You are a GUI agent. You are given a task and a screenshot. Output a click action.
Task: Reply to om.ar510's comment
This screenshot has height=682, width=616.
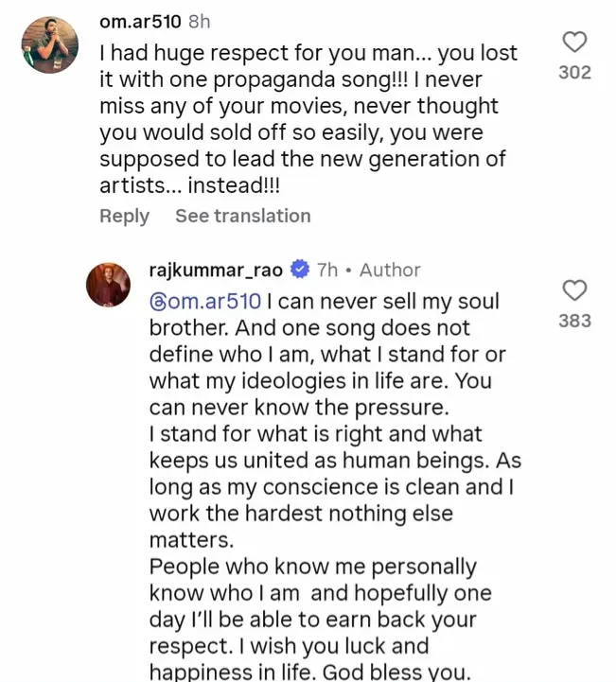coord(124,217)
